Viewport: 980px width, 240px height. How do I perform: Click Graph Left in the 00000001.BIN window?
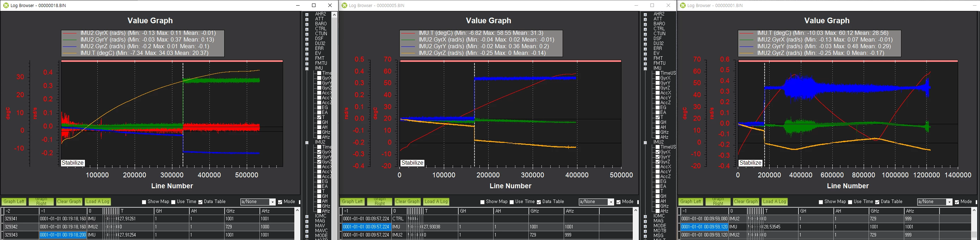691,202
